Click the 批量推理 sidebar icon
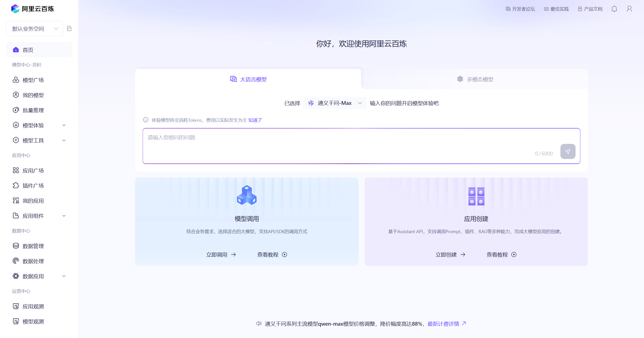Viewport: 644px width, 338px height. click(16, 110)
